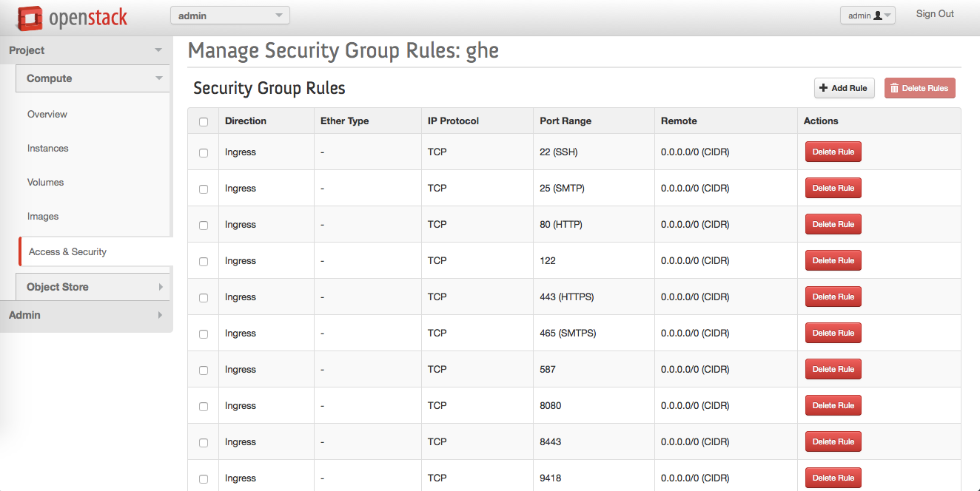This screenshot has width=980, height=491.
Task: Delete the 443 (HTTPS) rule
Action: tap(833, 297)
